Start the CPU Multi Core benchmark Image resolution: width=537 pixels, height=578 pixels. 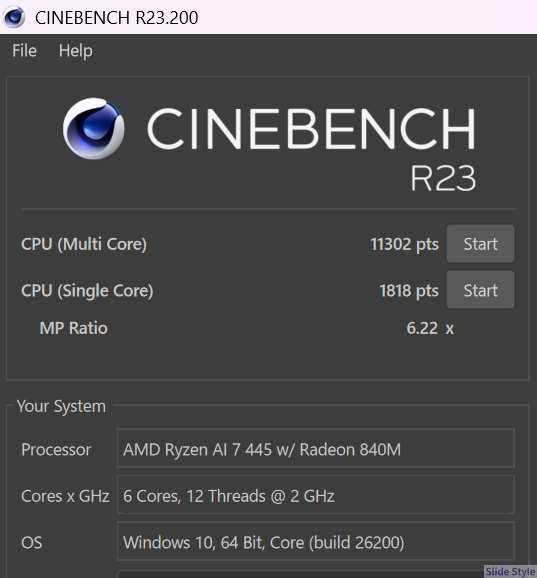click(x=480, y=244)
